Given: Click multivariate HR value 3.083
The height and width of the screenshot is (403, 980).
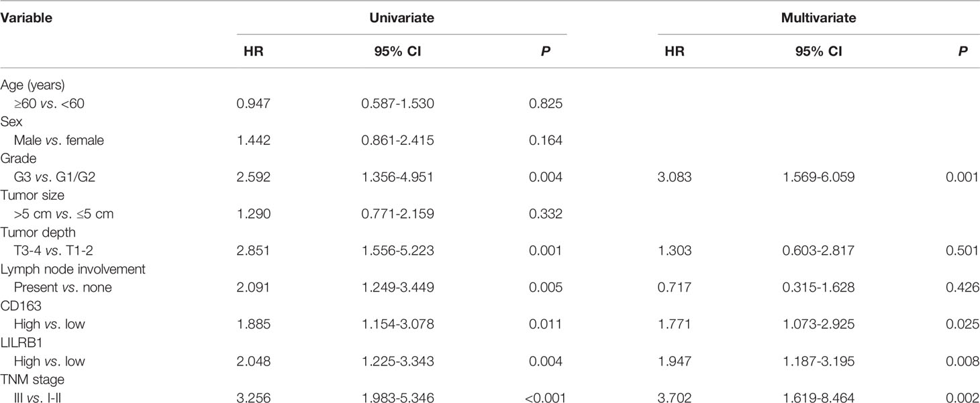Looking at the screenshot, I should pos(677,177).
